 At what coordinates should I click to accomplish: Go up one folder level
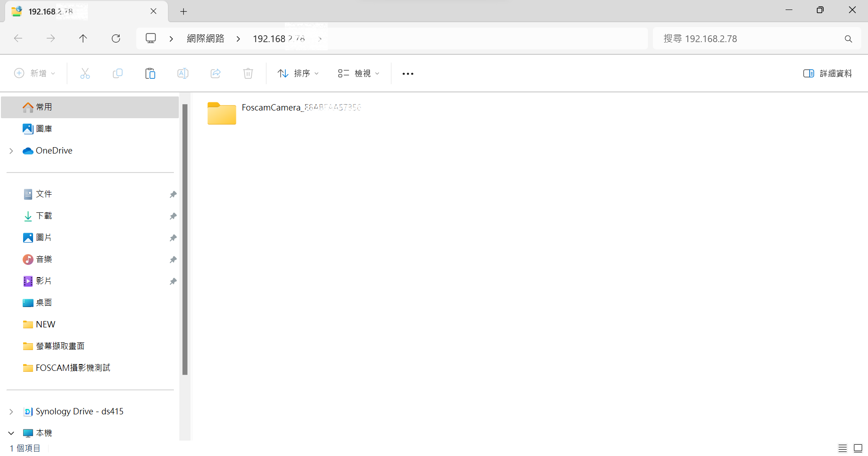coord(83,38)
